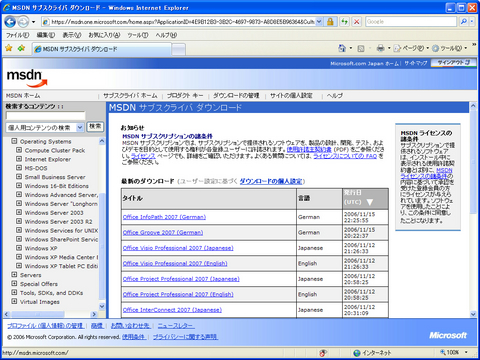Click the new tab button
This screenshot has width=480, height=360.
(x=179, y=49)
